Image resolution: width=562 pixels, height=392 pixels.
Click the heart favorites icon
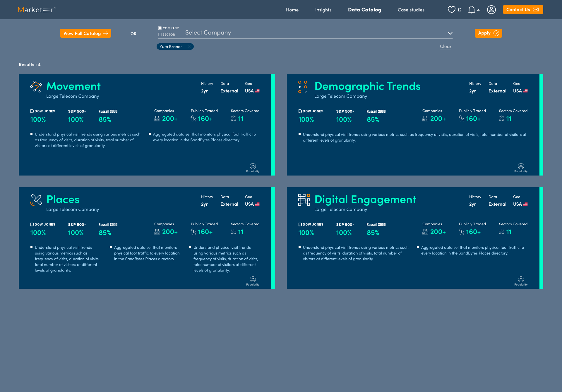point(452,10)
